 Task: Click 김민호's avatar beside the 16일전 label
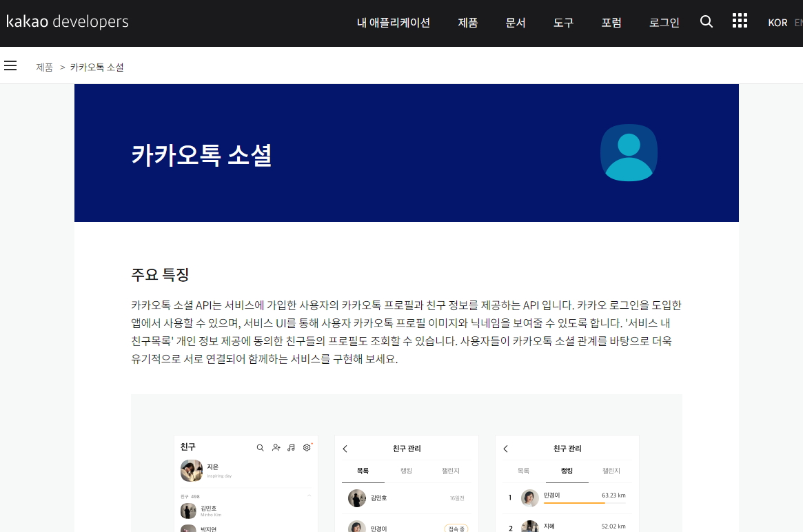[357, 498]
